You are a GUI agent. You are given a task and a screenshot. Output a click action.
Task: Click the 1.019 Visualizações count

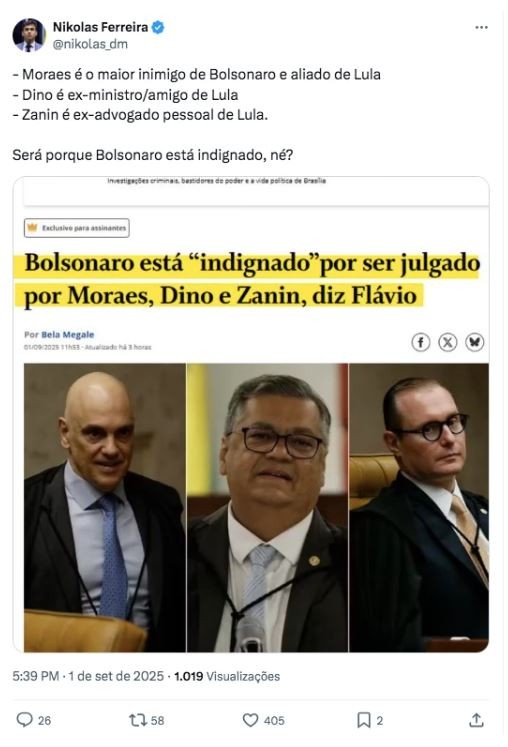227,676
